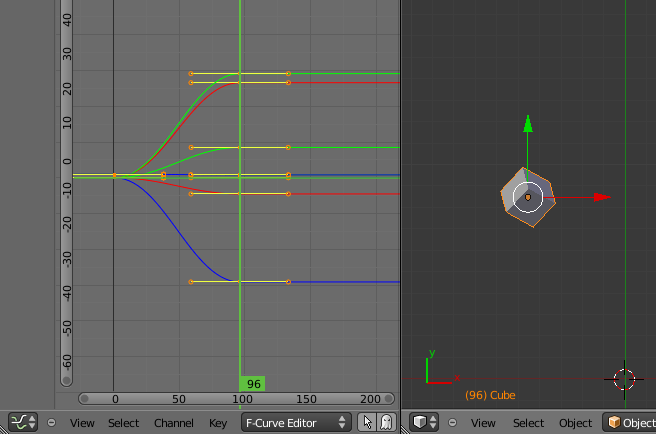Open the Graph Editor type selector icon

[23, 423]
